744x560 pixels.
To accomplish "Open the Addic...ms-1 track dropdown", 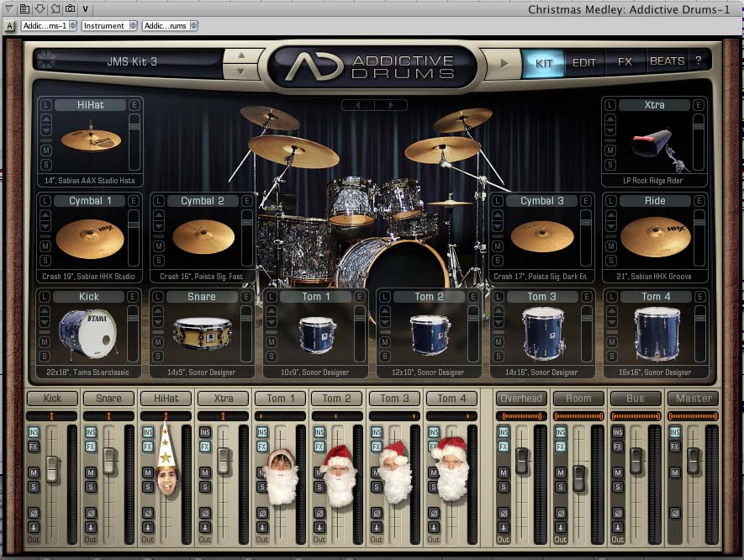I will [x=49, y=25].
